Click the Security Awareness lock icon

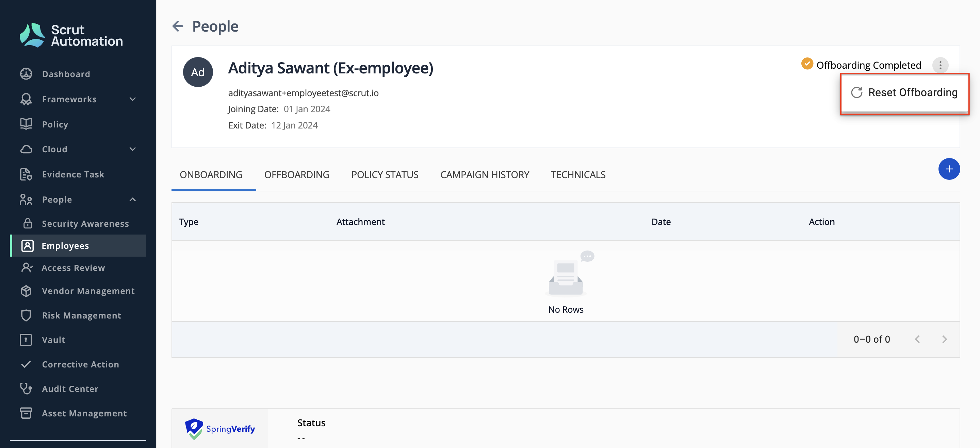27,223
